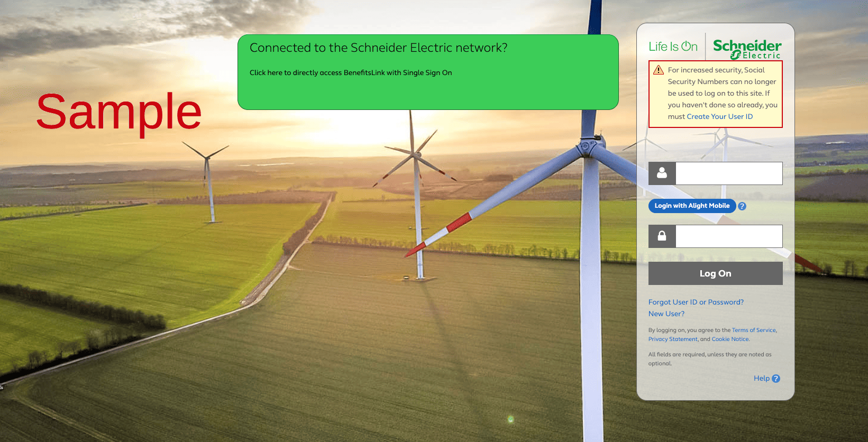Click the Schneider Electric logo
The image size is (868, 442).
tap(747, 49)
